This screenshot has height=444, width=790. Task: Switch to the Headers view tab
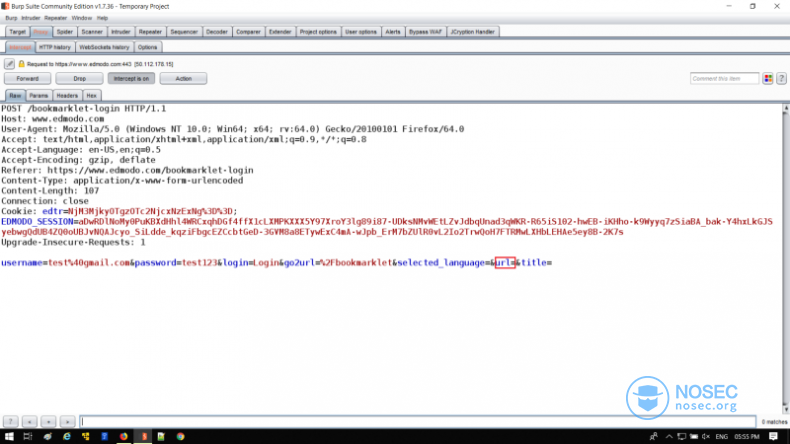click(67, 96)
